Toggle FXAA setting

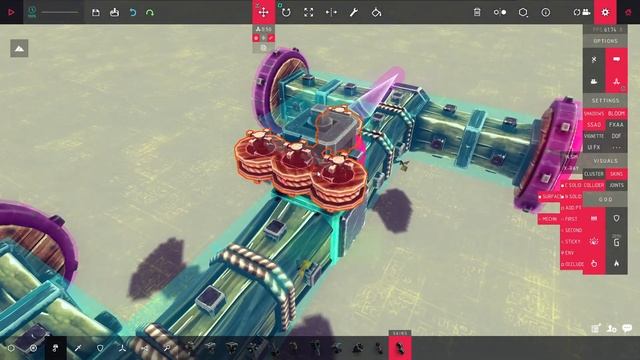coord(616,124)
